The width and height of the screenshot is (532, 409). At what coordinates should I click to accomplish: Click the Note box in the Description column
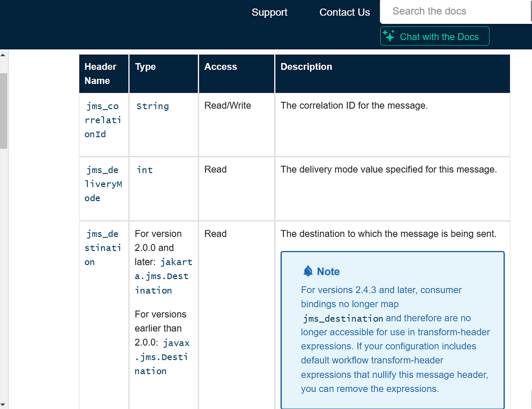392,329
